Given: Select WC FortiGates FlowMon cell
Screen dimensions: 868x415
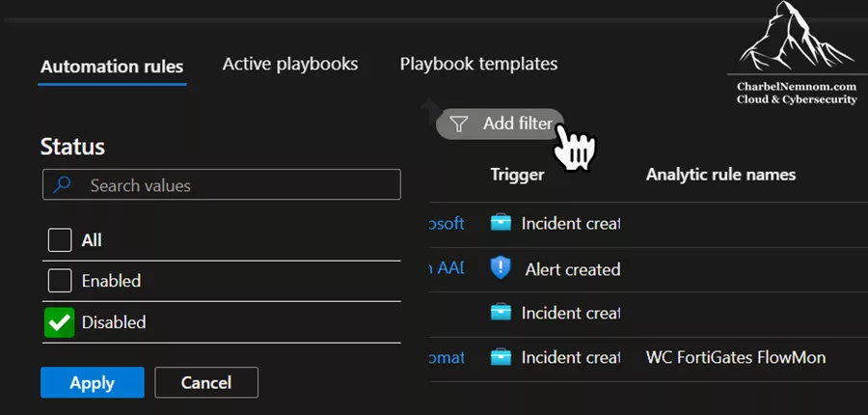Looking at the screenshot, I should point(736,357).
